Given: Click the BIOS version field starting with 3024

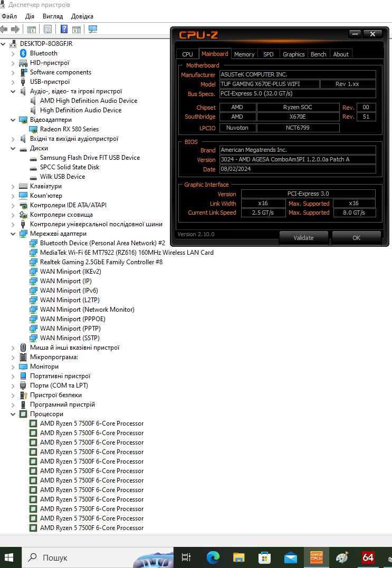Looking at the screenshot, I should pyautogui.click(x=298, y=159).
